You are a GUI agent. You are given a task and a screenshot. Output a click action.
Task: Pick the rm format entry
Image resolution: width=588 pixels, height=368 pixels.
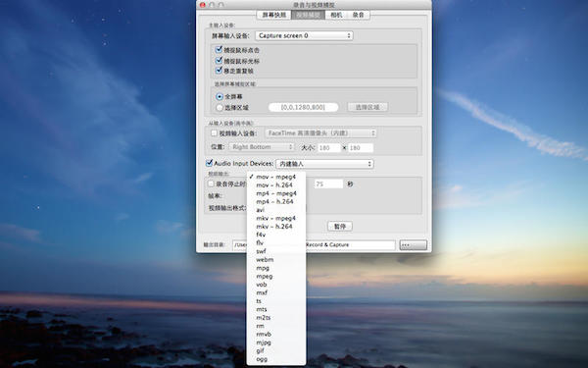276,326
